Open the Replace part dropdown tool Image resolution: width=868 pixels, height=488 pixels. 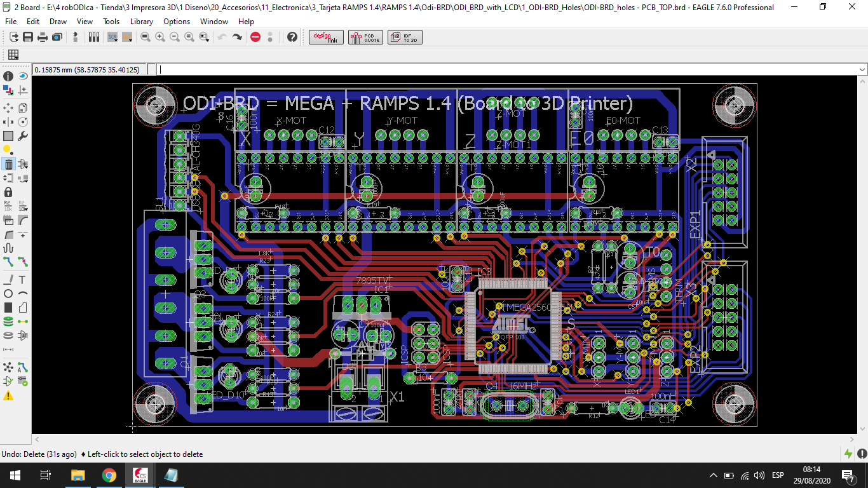23,178
